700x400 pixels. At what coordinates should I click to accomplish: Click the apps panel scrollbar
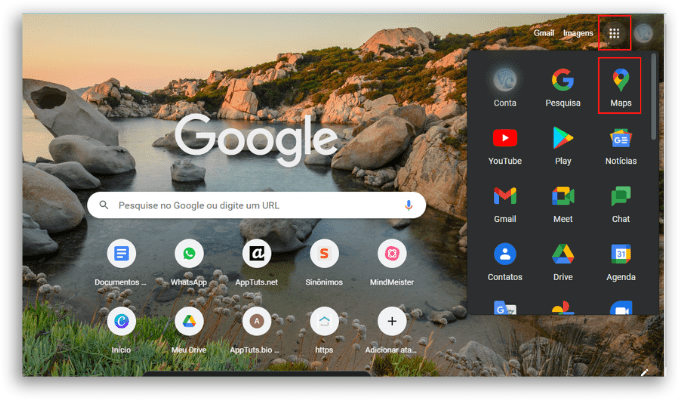(x=654, y=96)
